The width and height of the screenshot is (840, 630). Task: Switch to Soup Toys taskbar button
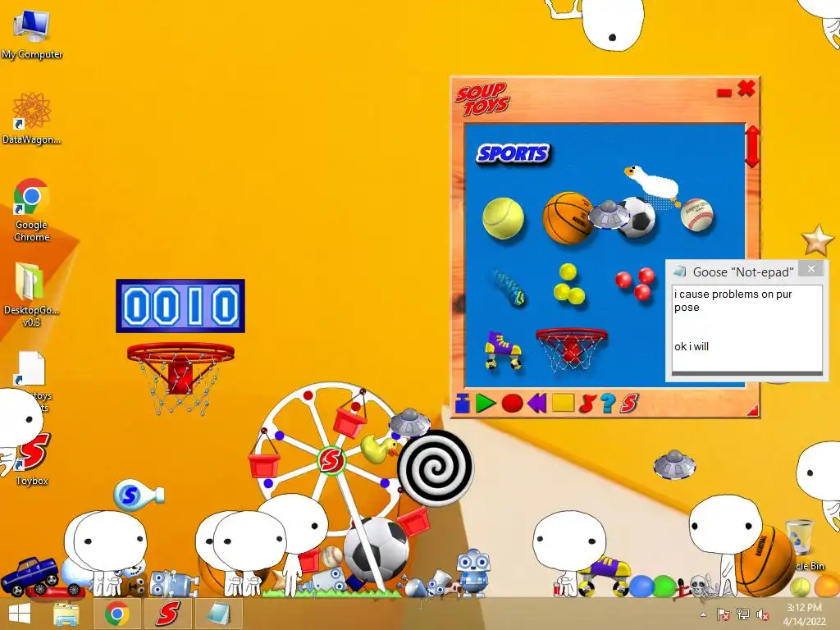tap(167, 614)
